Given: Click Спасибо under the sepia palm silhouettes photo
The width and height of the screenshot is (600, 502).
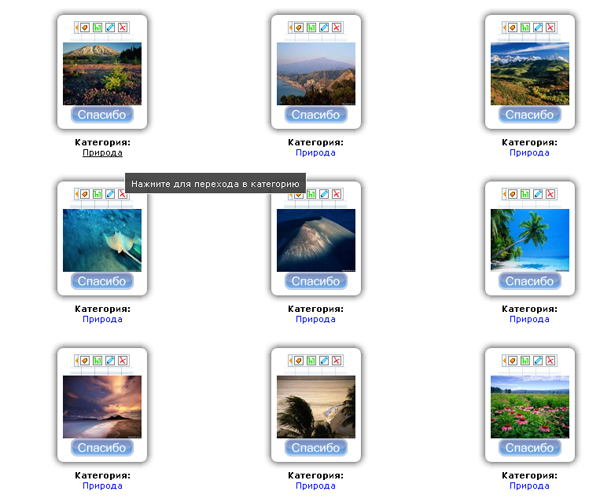Looking at the screenshot, I should [x=316, y=447].
